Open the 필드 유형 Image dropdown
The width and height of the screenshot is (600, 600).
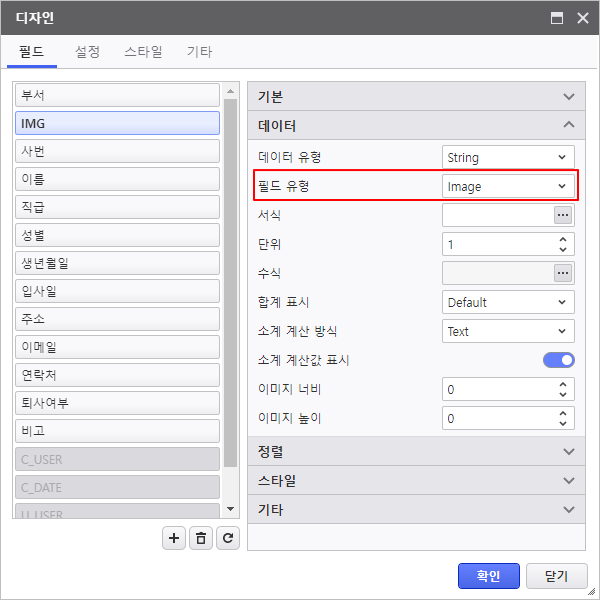click(x=508, y=186)
